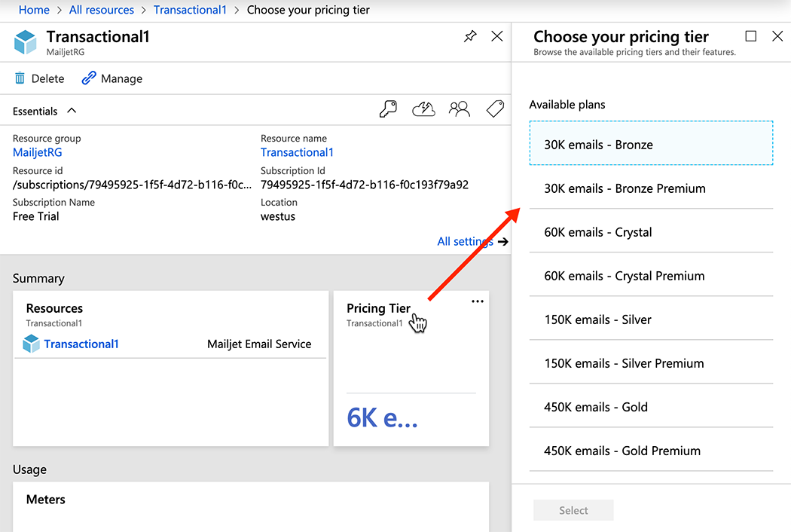Image resolution: width=791 pixels, height=532 pixels.
Task: Click the Select button
Action: click(573, 510)
